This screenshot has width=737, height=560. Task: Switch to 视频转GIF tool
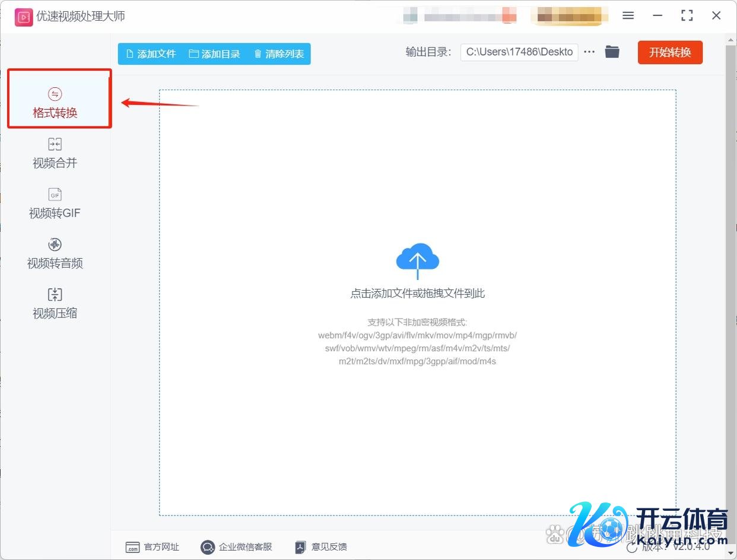point(55,203)
